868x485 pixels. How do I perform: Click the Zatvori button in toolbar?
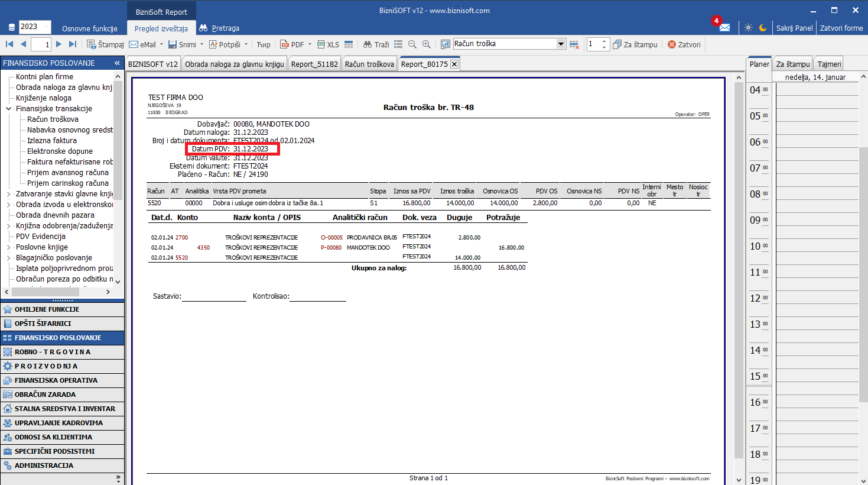[684, 44]
